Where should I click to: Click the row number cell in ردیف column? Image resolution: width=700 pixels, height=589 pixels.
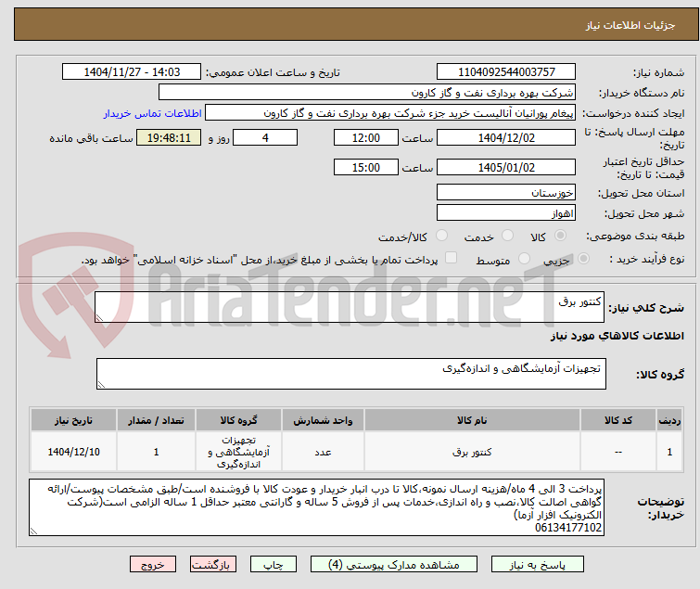pyautogui.click(x=669, y=452)
